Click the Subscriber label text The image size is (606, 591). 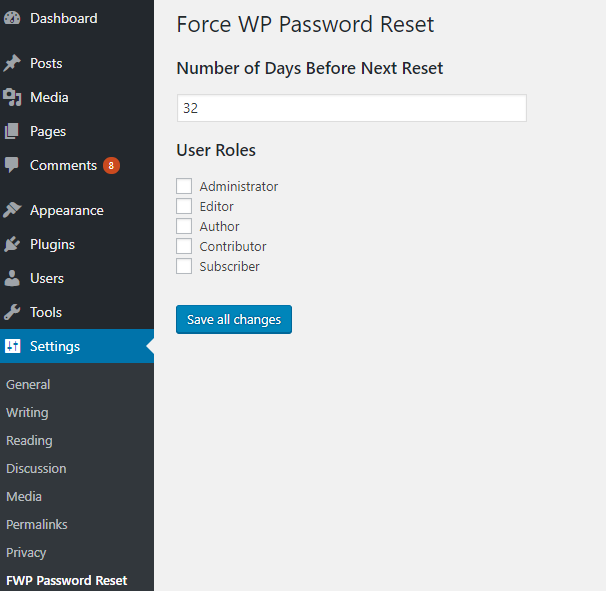pos(230,266)
